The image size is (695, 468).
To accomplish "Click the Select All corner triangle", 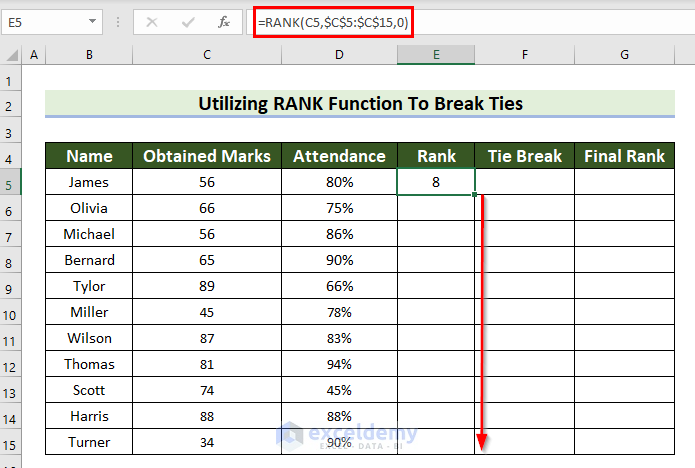I will tap(12, 55).
